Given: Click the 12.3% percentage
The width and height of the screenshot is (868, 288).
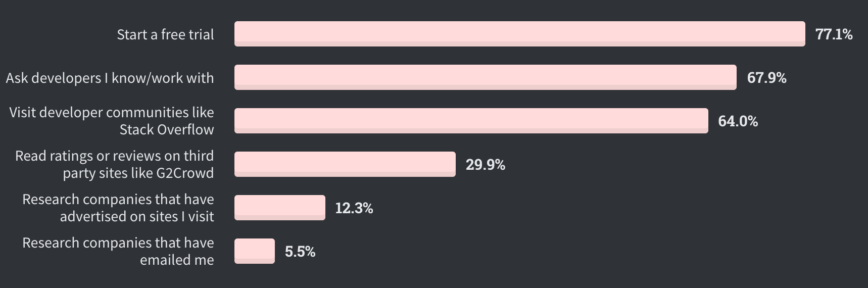Looking at the screenshot, I should click(x=354, y=208).
